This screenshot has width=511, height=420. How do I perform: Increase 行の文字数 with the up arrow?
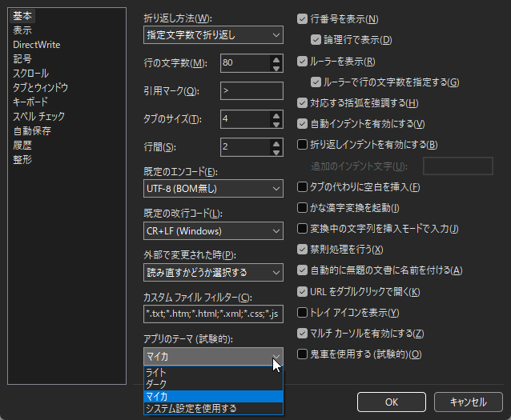(x=276, y=59)
